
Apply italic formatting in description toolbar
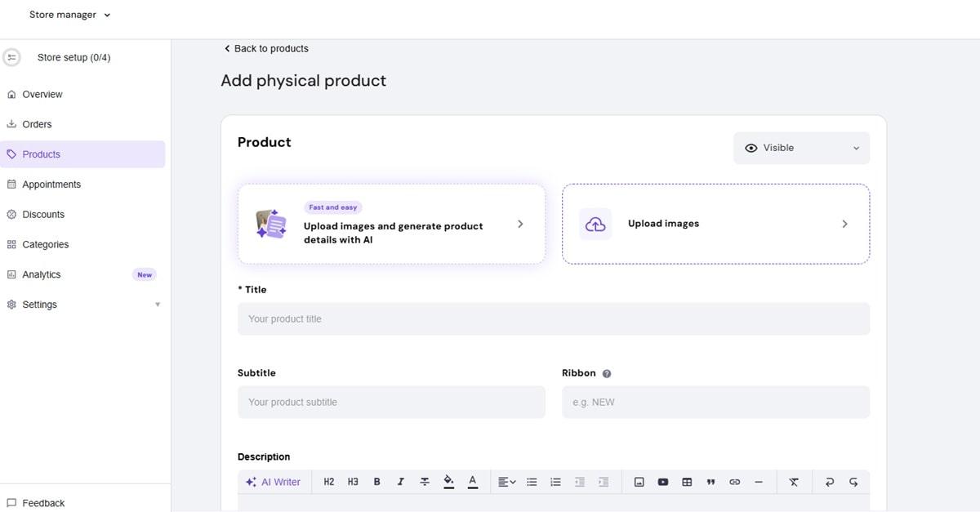click(400, 482)
